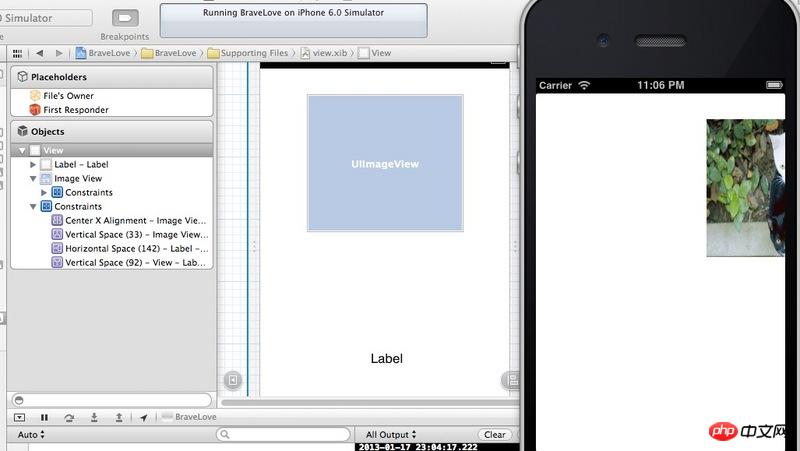Screen dimensions: 800x451
Task: Click the photo in iPhone simulator
Action: click(745, 188)
